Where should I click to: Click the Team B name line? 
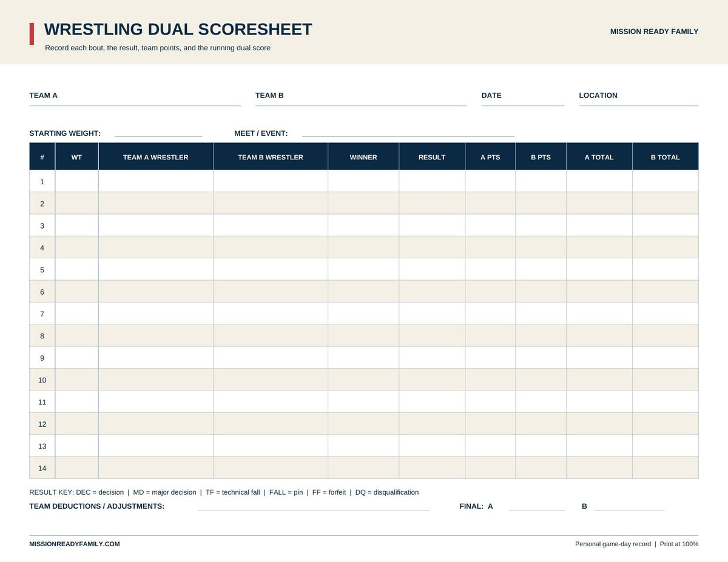pyautogui.click(x=361, y=105)
